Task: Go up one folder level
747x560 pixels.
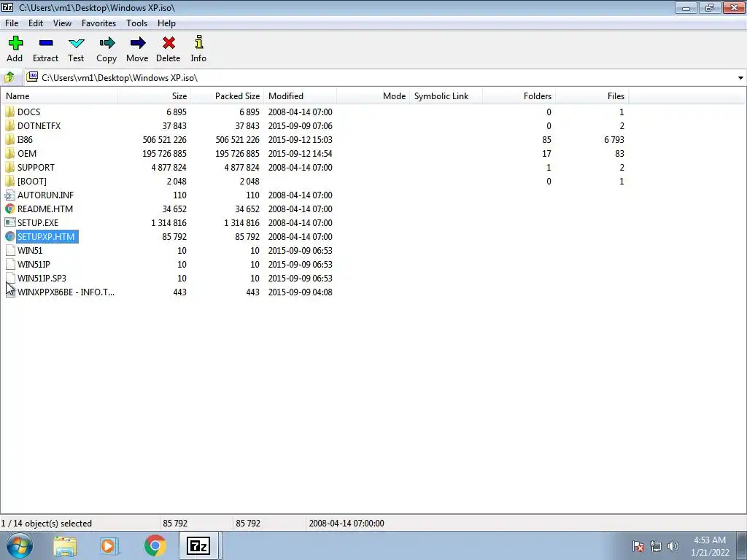Action: [x=9, y=77]
